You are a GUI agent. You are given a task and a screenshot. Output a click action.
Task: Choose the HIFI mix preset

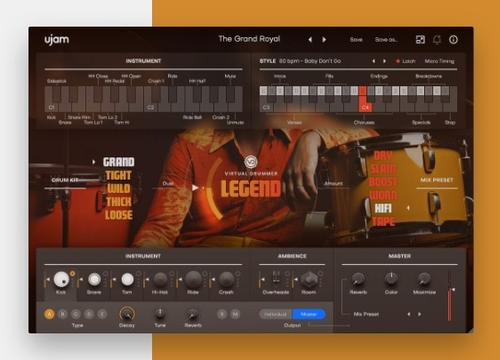(x=383, y=208)
